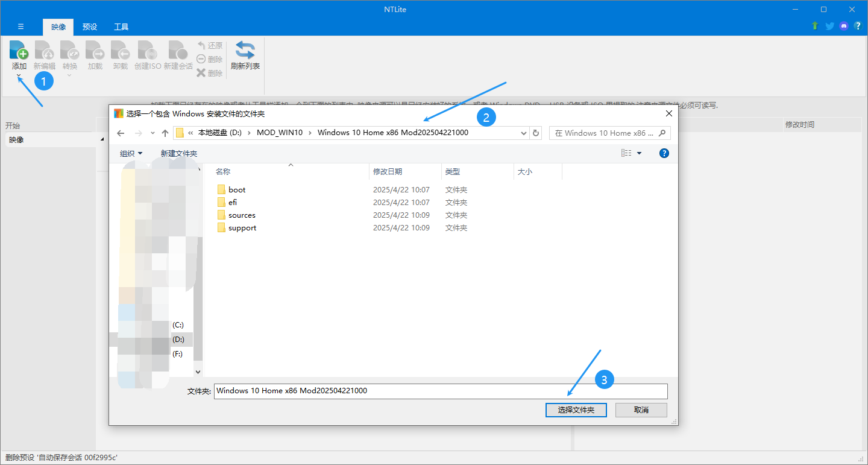Click the 取消 button
Image resolution: width=868 pixels, height=465 pixels.
click(x=641, y=410)
